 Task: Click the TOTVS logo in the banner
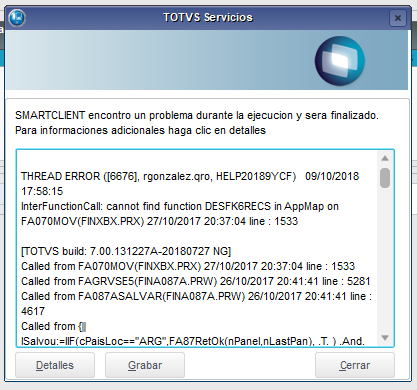click(340, 61)
